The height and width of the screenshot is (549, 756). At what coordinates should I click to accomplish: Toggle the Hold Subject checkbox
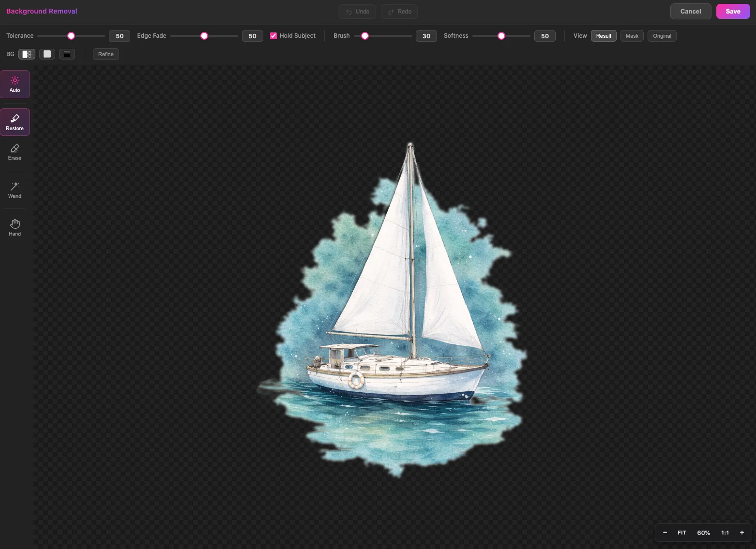(x=273, y=36)
